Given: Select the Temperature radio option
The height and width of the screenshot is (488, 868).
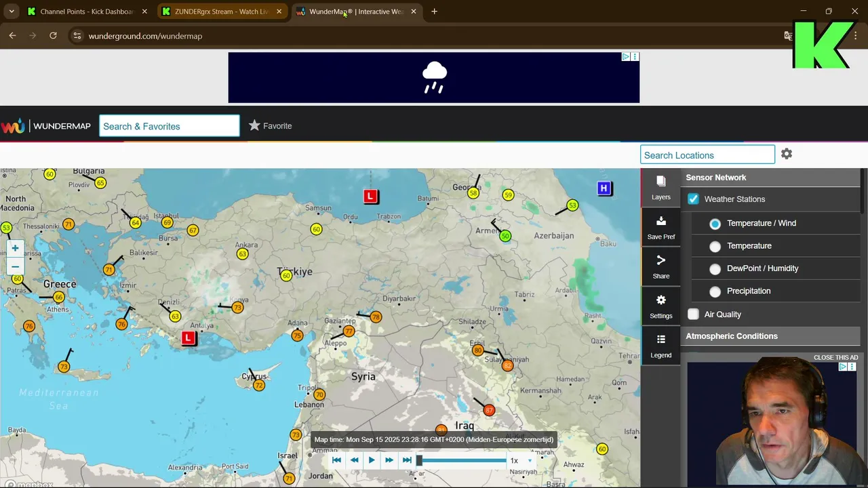Looking at the screenshot, I should (715, 247).
